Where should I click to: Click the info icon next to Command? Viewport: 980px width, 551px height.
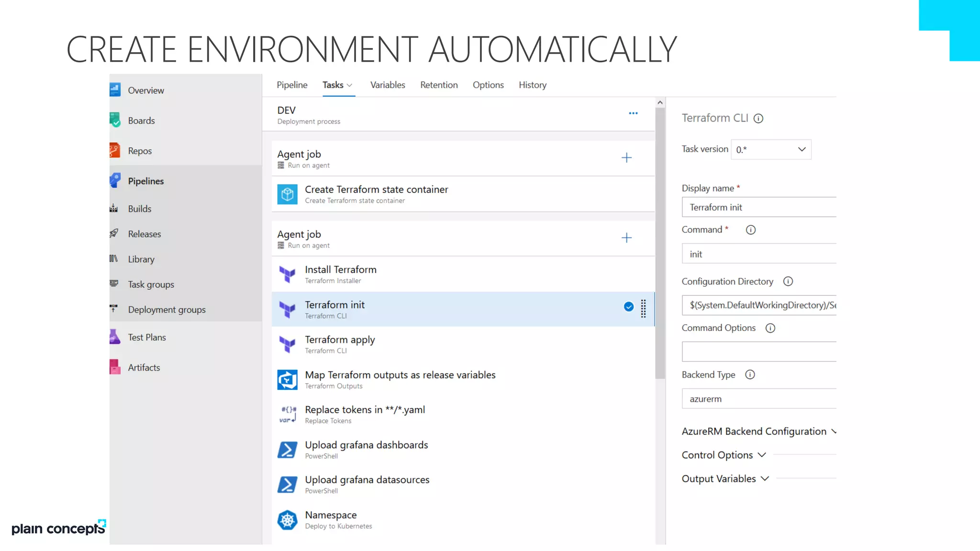(751, 230)
